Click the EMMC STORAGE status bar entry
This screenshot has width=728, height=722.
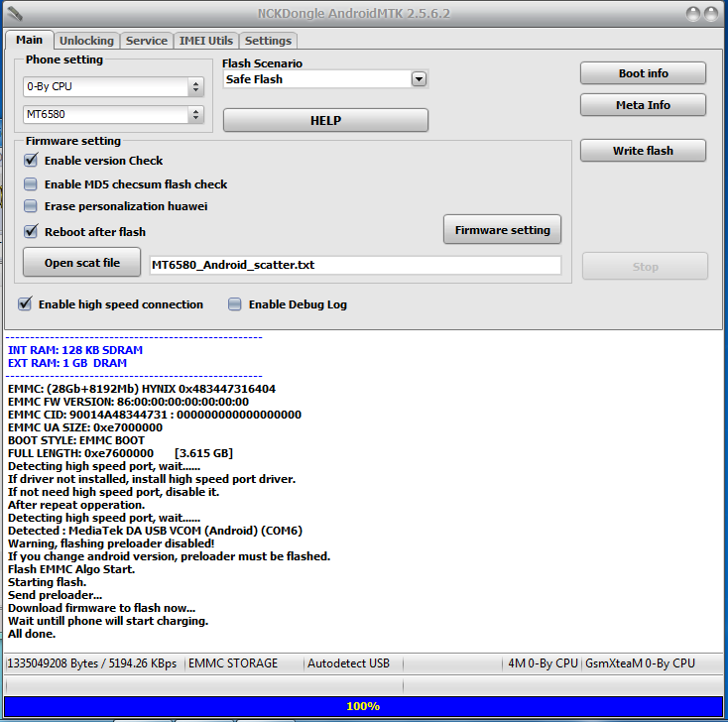[233, 663]
